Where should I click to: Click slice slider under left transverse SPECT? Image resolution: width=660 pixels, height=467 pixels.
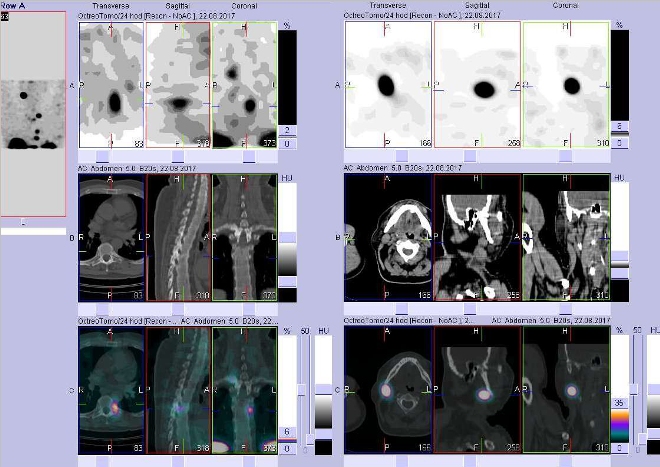102,156
